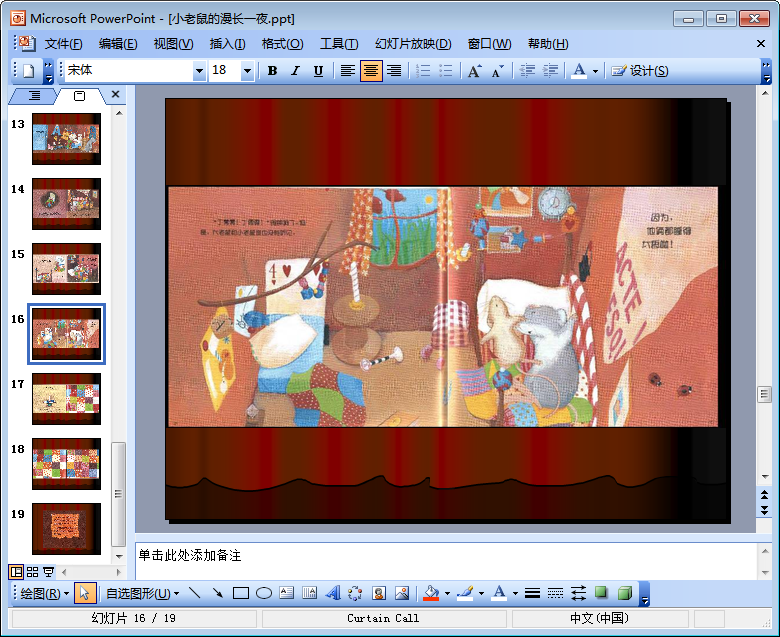Select the Oval tool

point(264,593)
